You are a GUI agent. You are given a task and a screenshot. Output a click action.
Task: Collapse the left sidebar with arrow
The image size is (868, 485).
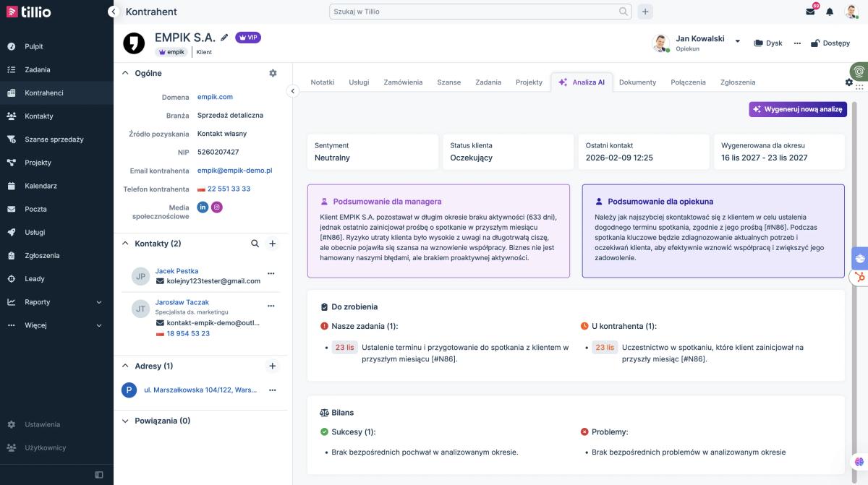[113, 12]
